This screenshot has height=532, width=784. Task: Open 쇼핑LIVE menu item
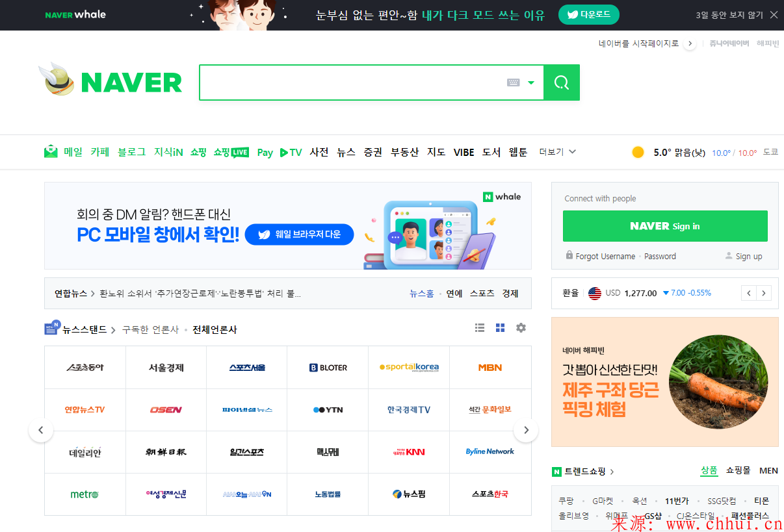231,152
